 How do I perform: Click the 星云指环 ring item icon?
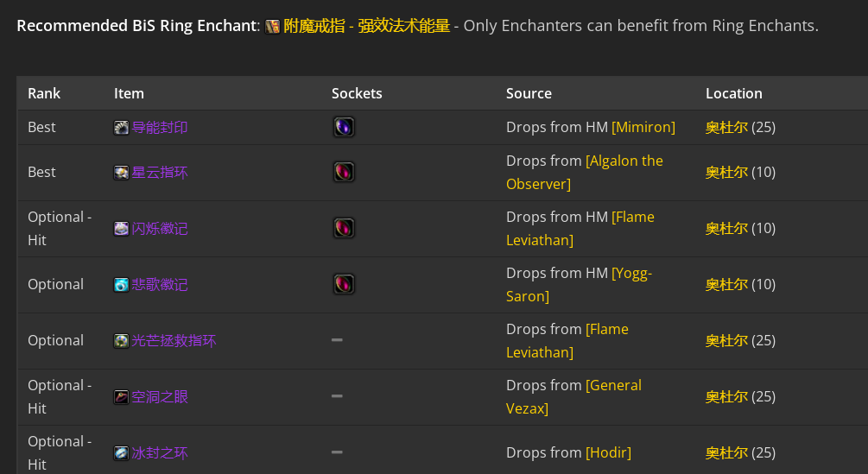tap(121, 173)
